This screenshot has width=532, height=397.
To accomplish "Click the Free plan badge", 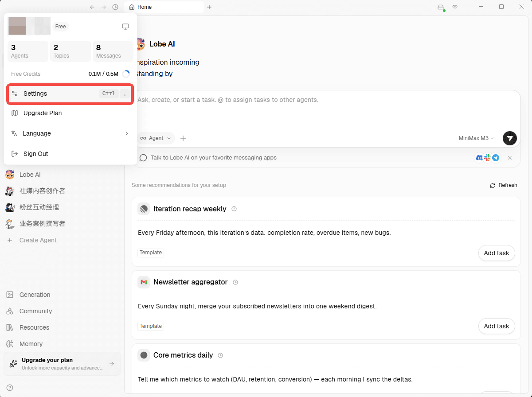I will pos(61,27).
